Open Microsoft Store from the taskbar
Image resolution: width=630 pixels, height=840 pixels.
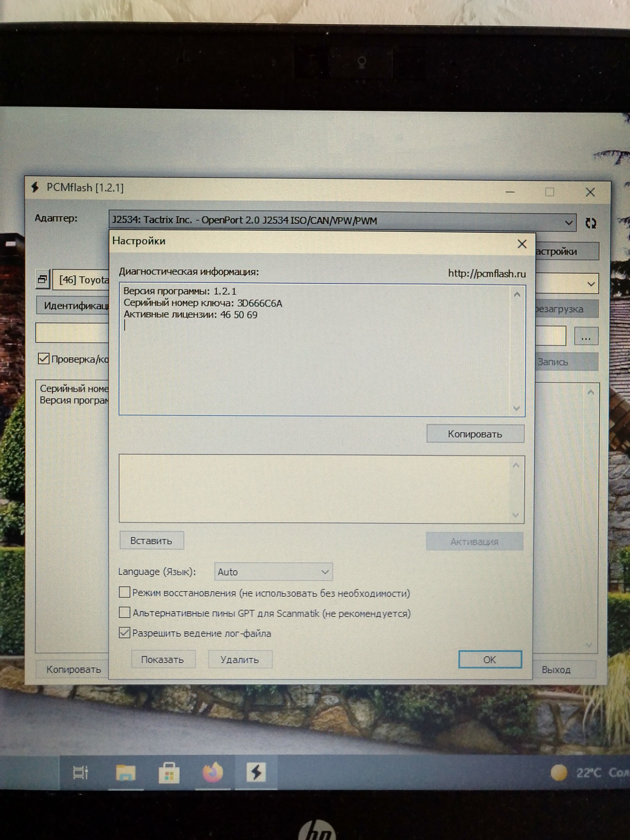[x=169, y=773]
